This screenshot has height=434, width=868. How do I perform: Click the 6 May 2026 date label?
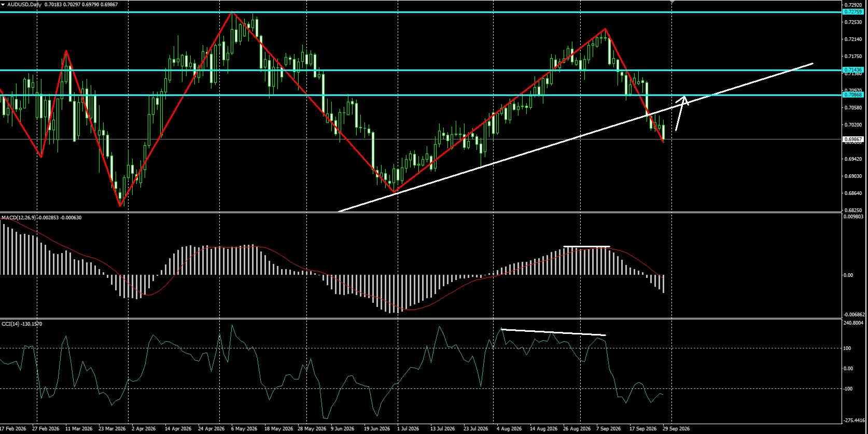coord(244,429)
